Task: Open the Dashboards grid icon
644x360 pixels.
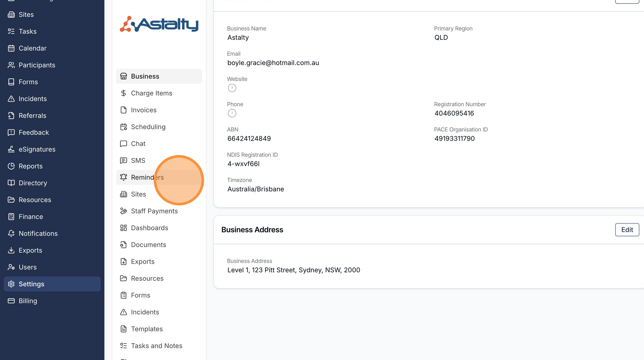Action: (124, 228)
